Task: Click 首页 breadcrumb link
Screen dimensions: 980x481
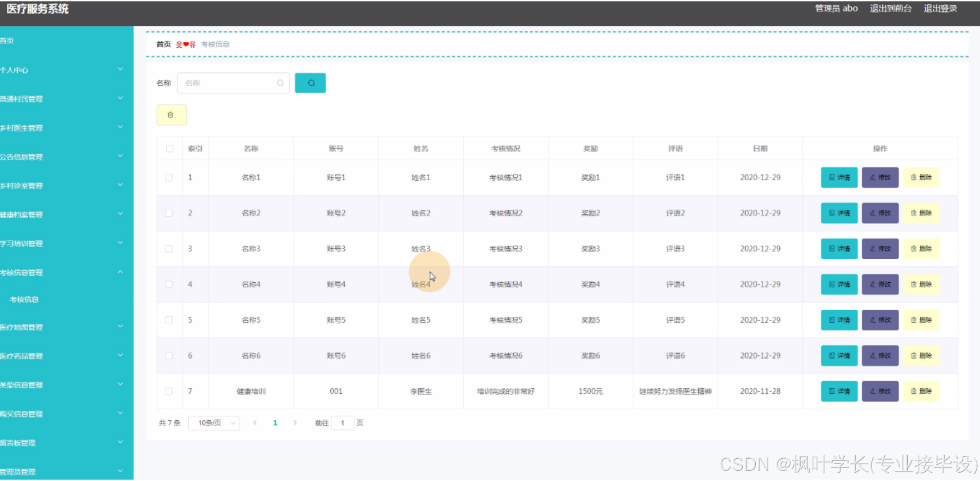Action: point(164,44)
